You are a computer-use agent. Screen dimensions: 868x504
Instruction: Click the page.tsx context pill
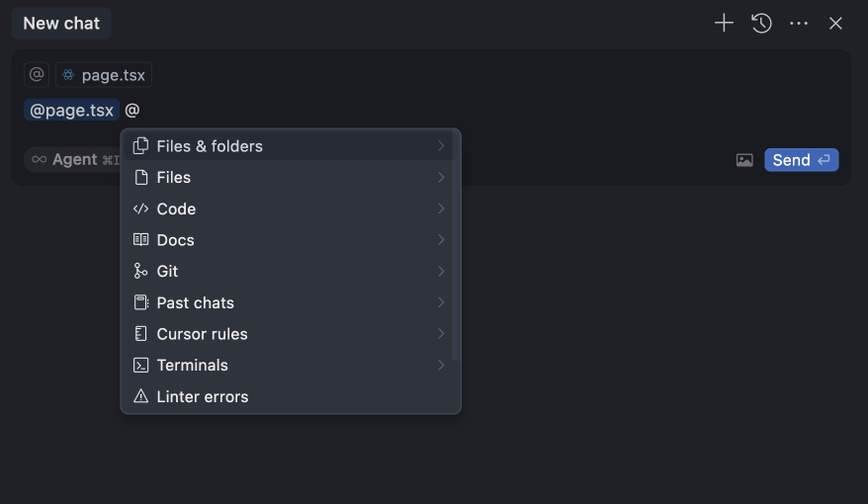104,75
